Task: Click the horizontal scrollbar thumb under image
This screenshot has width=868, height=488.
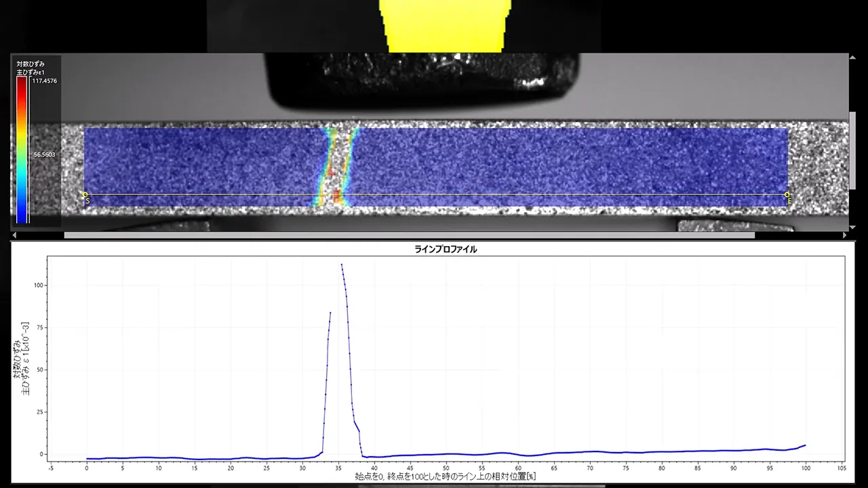Action: tap(409, 235)
